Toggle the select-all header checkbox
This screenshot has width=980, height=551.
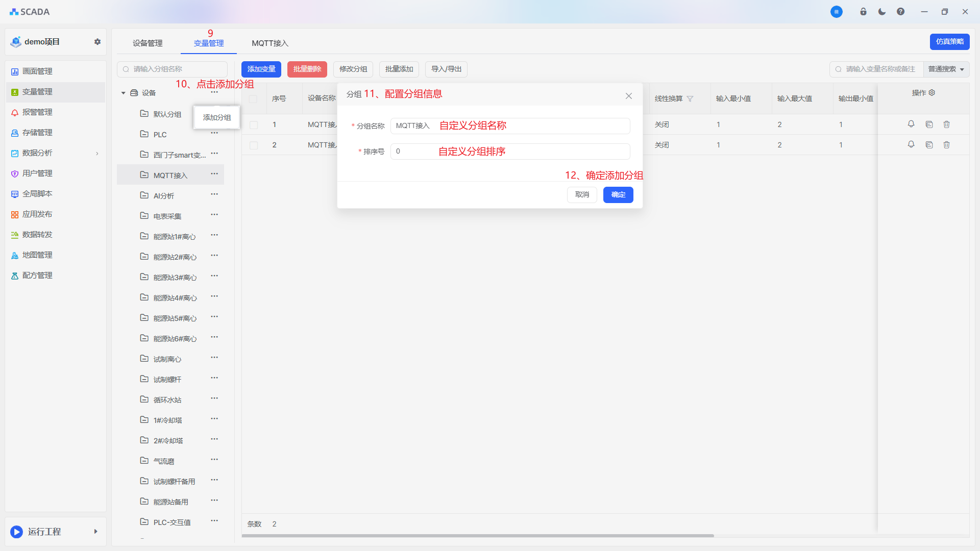coord(253,99)
